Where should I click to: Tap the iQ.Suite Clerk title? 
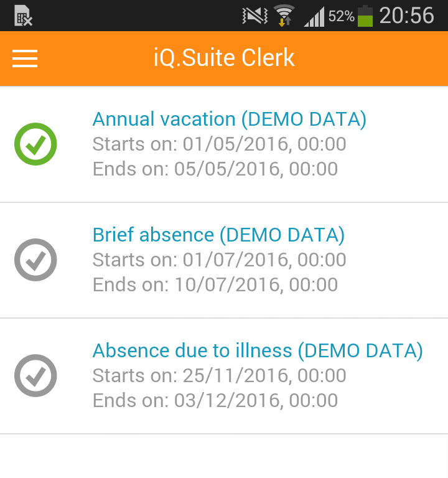[224, 59]
